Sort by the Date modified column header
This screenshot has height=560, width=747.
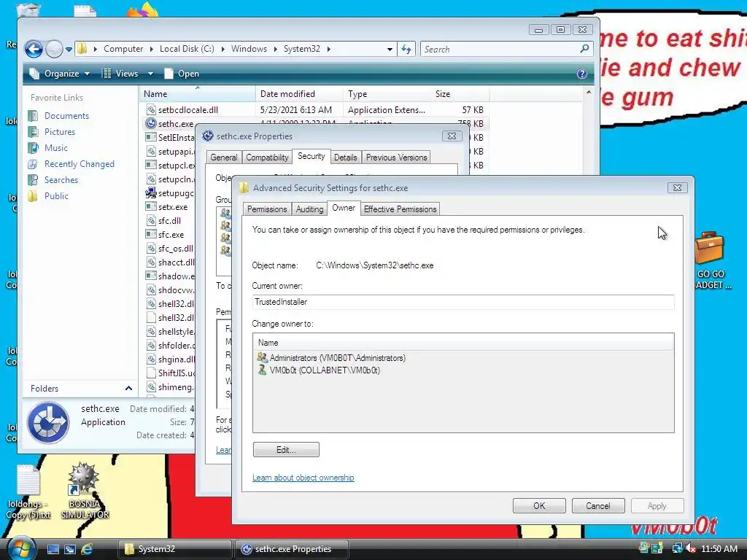(299, 94)
